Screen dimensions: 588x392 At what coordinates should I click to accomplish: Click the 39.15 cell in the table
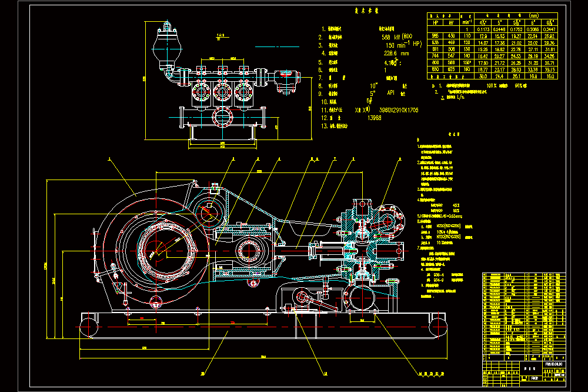[x=549, y=69]
